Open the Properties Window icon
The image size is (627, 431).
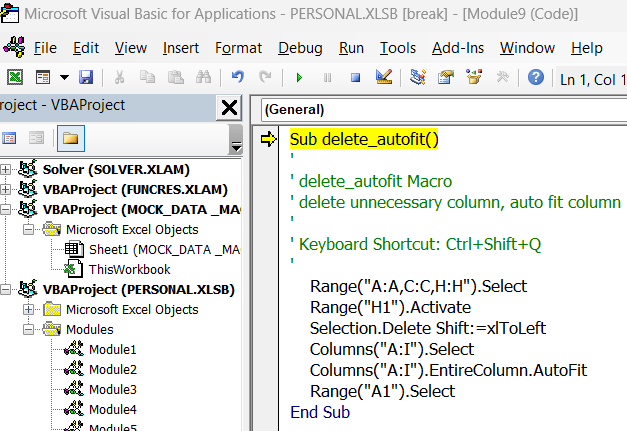(447, 77)
